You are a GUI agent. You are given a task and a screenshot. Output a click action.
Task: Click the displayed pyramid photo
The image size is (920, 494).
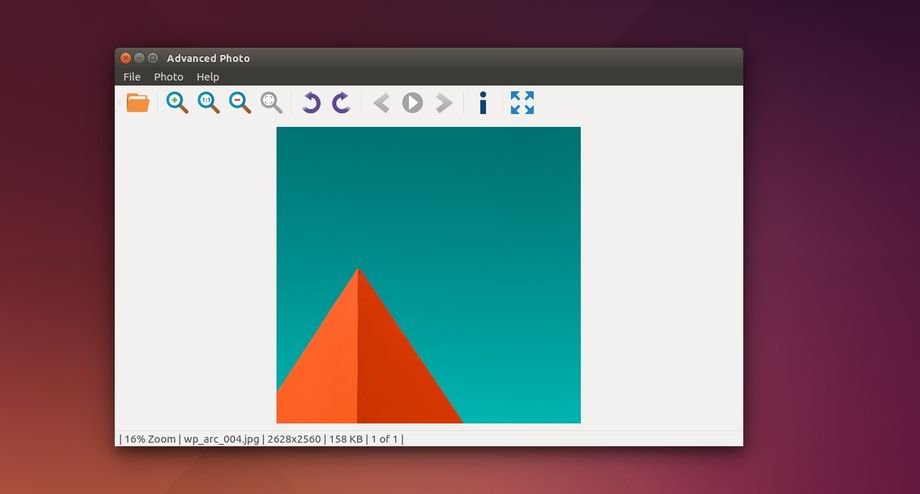click(x=428, y=275)
